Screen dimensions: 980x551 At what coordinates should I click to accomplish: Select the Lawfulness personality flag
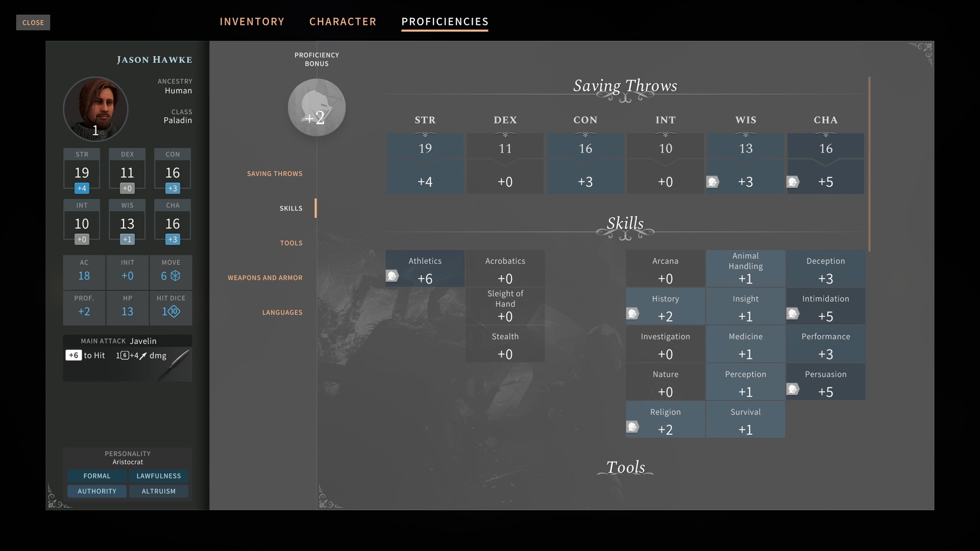[158, 476]
